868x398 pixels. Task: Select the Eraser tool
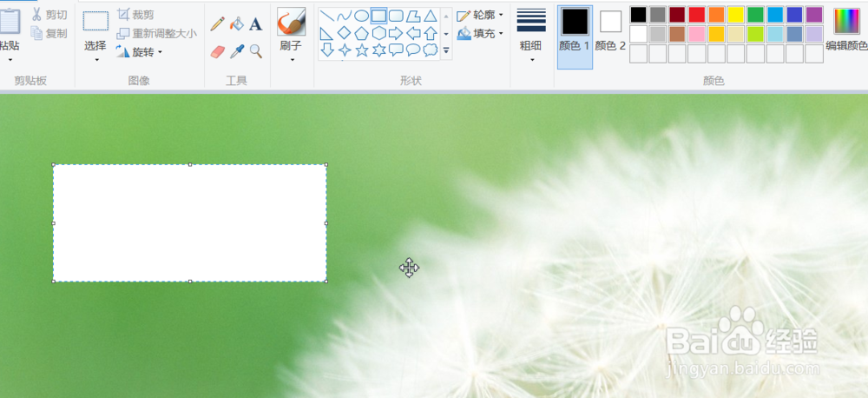(x=218, y=51)
